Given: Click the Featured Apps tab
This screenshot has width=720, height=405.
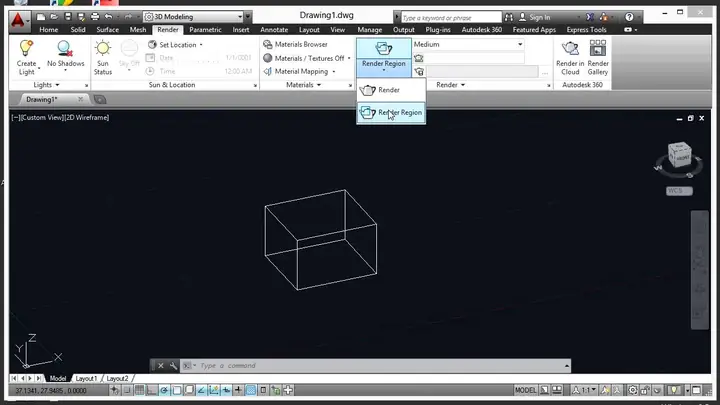Looking at the screenshot, I should tap(534, 29).
